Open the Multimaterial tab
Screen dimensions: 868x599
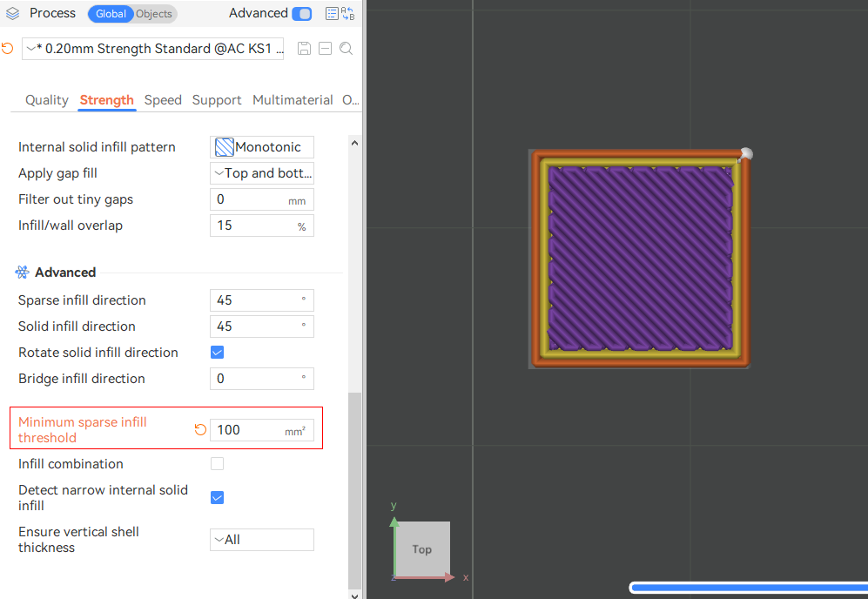point(293,100)
